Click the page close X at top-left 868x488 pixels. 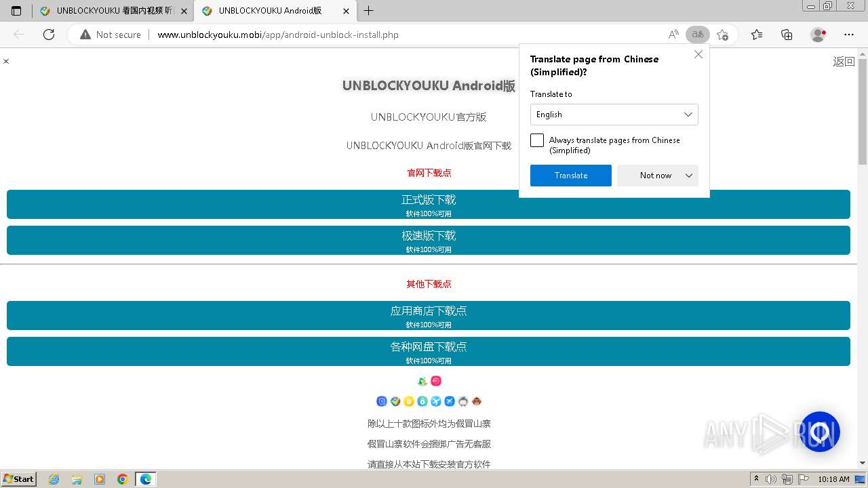click(6, 61)
